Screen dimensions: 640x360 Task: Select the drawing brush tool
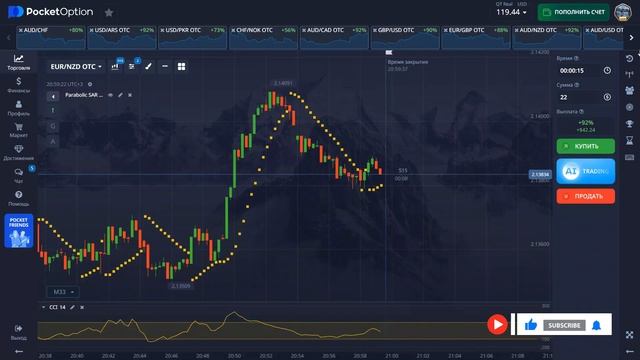pos(149,67)
